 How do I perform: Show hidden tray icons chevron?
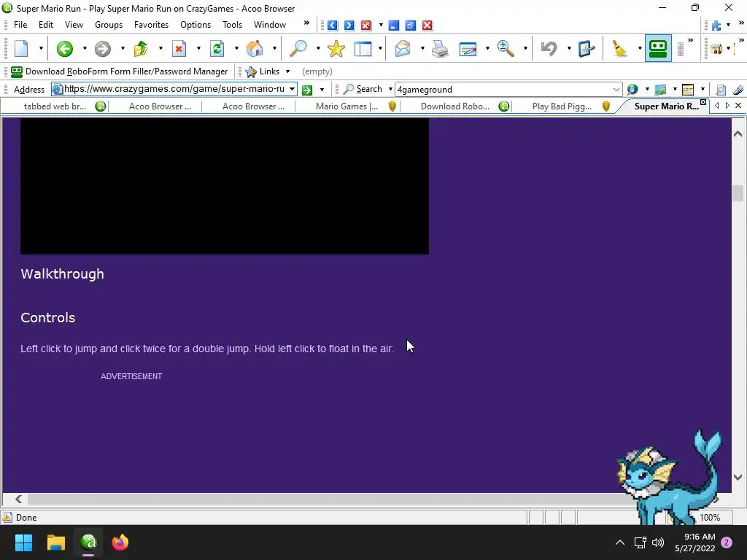(x=620, y=542)
